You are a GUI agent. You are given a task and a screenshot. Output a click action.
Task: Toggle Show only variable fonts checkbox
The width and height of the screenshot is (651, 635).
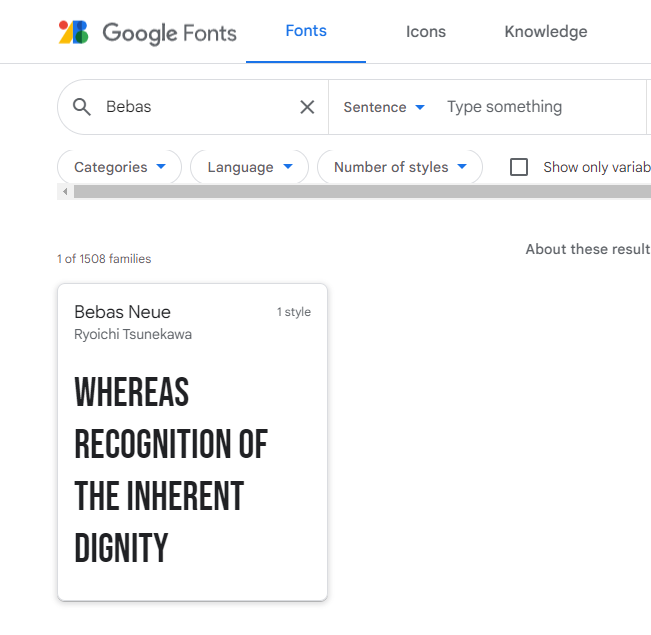519,167
